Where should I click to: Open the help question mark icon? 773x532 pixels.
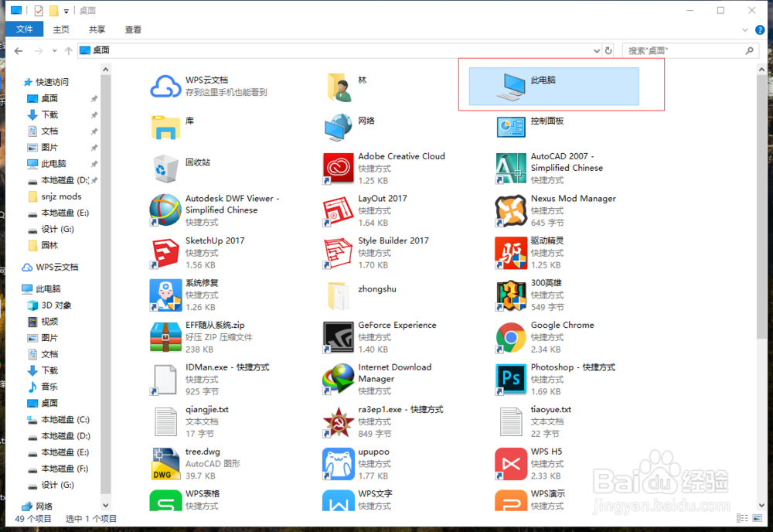[x=760, y=30]
